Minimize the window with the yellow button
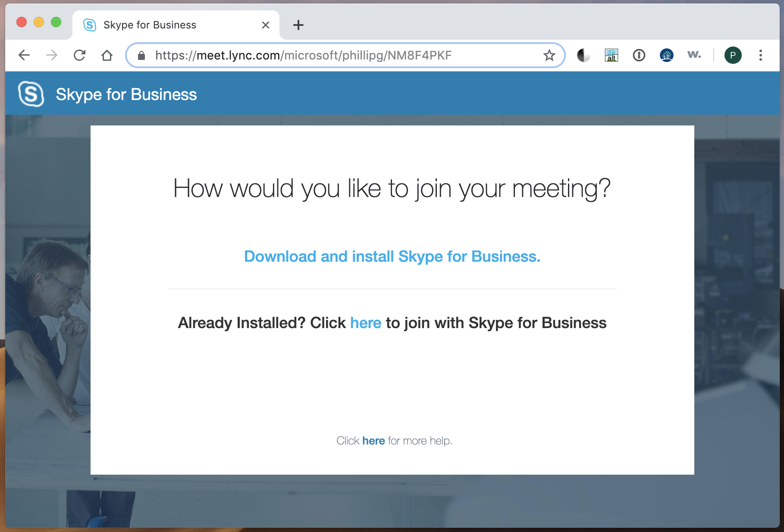784x532 pixels. pyautogui.click(x=39, y=22)
